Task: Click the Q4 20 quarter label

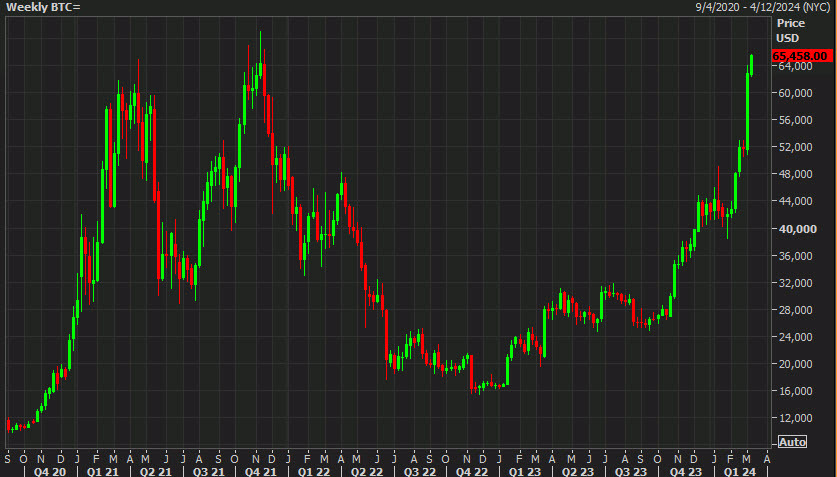Action: pyautogui.click(x=50, y=472)
